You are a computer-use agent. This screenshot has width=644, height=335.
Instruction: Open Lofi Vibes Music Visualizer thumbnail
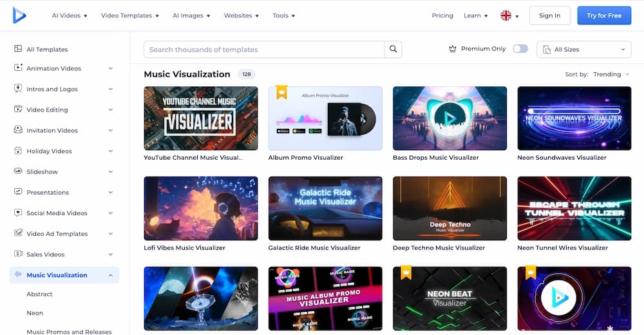[x=201, y=208]
